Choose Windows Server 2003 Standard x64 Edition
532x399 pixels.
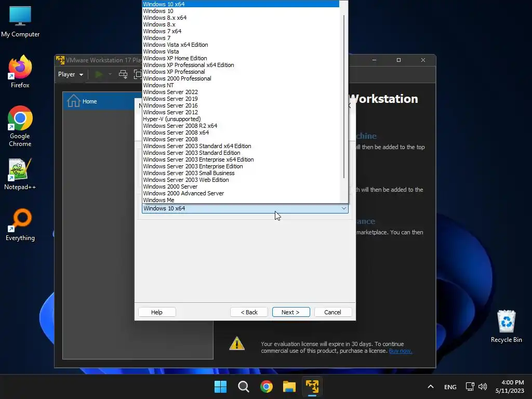click(x=241, y=146)
